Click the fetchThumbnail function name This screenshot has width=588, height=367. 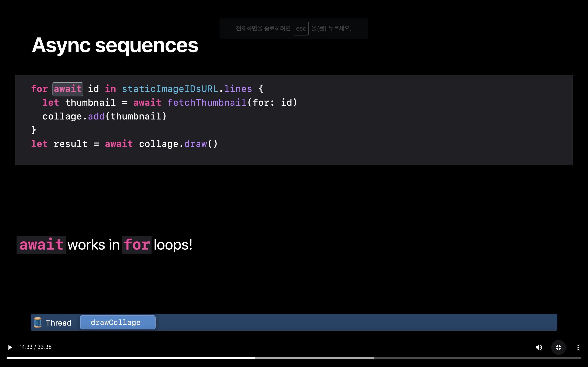coord(207,103)
